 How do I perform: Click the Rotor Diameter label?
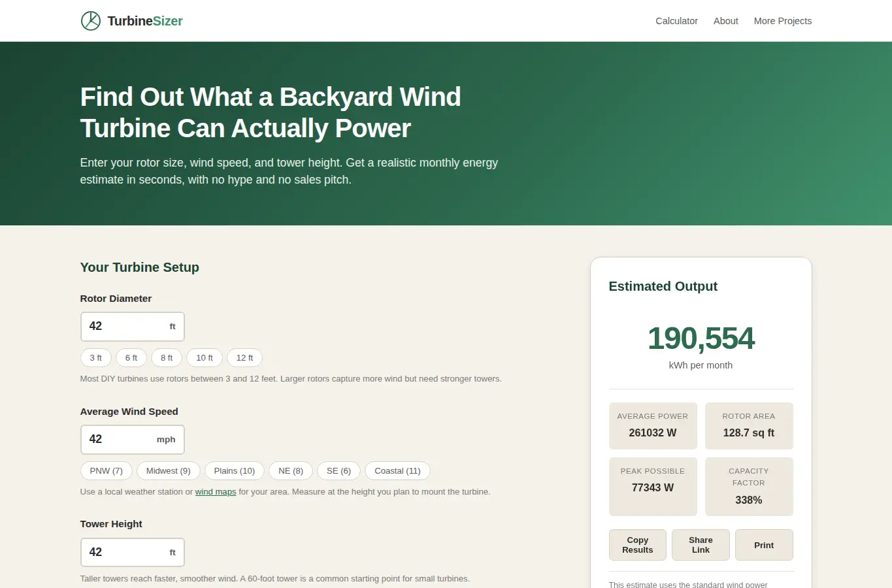pyautogui.click(x=116, y=299)
